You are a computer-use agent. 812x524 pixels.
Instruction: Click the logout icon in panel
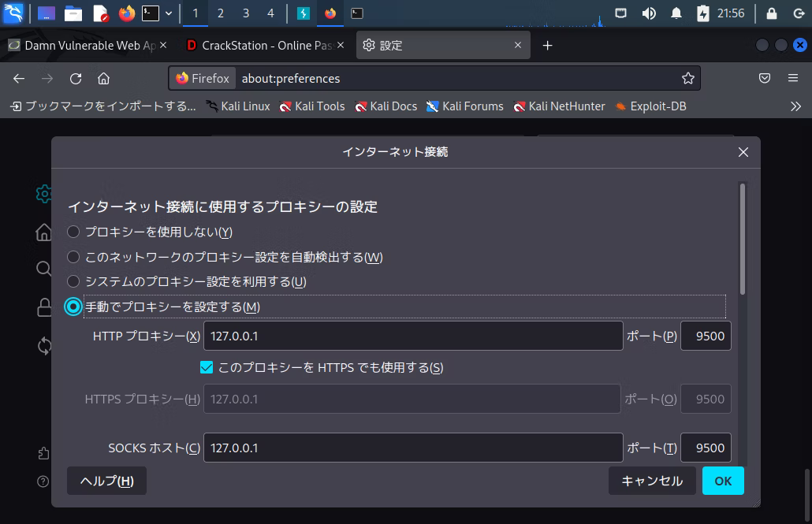(x=799, y=13)
